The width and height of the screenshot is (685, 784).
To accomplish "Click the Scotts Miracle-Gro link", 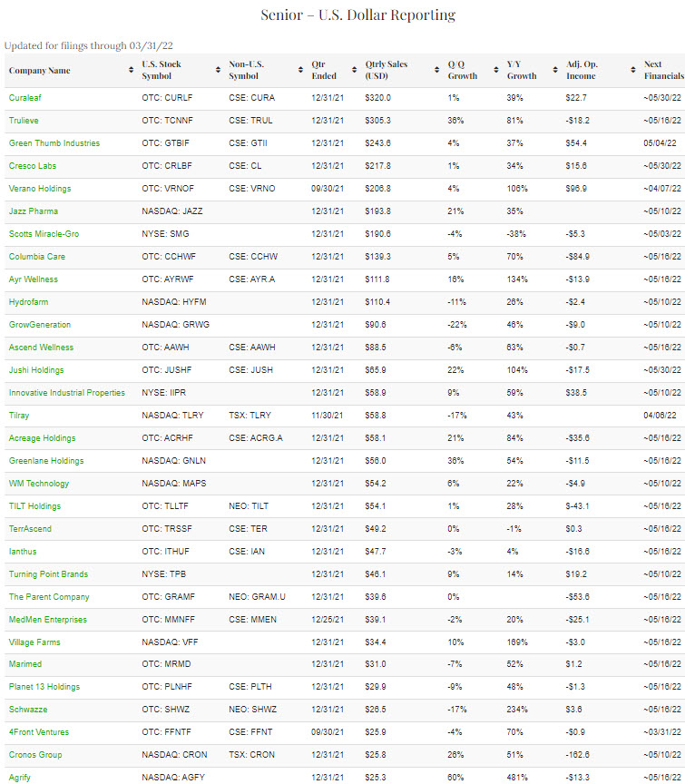I will click(44, 234).
